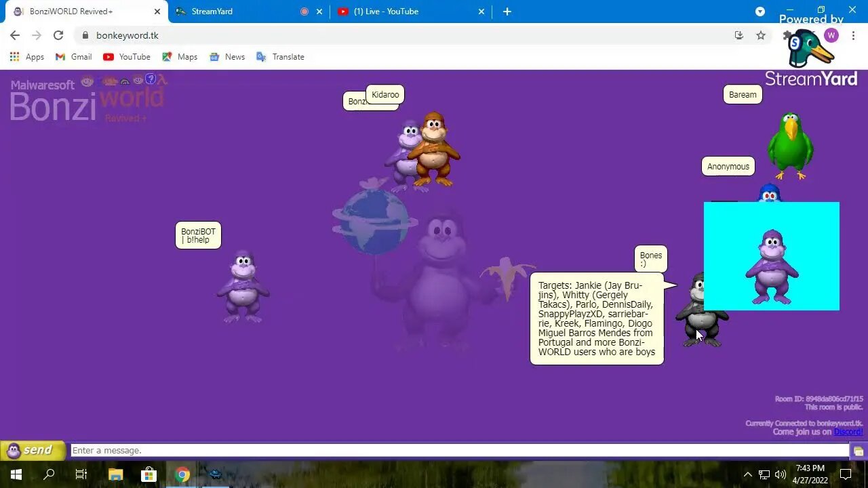Open the Apps bookmark shortcut

(27, 57)
